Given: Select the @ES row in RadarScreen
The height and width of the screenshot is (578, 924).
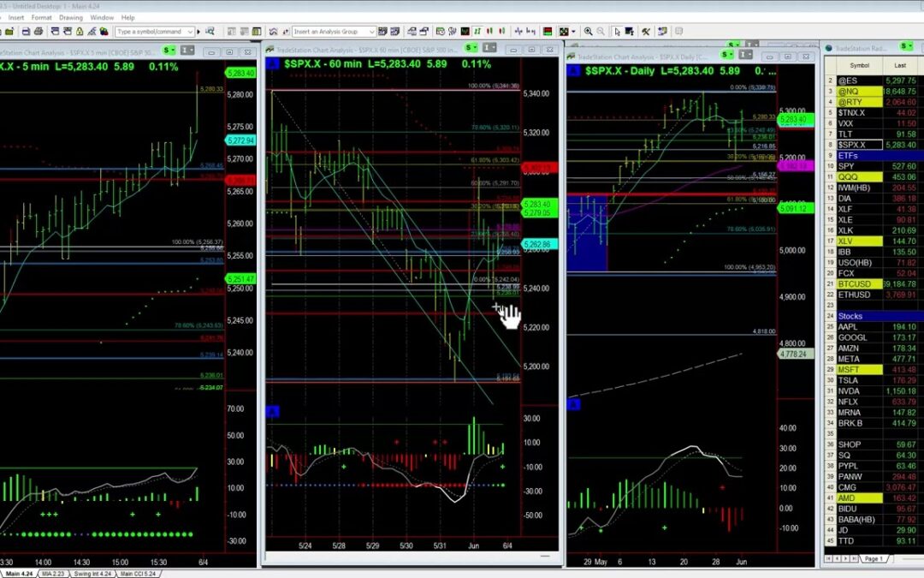Looking at the screenshot, I should [x=874, y=80].
